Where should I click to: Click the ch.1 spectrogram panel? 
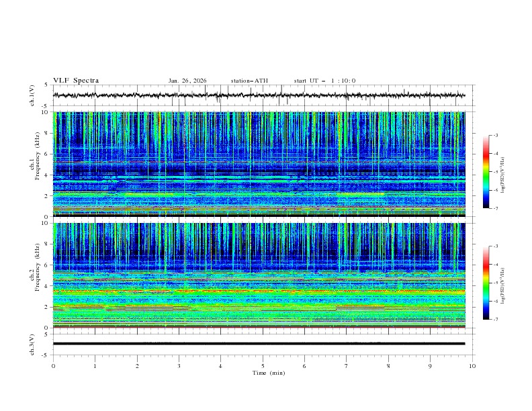click(262, 164)
